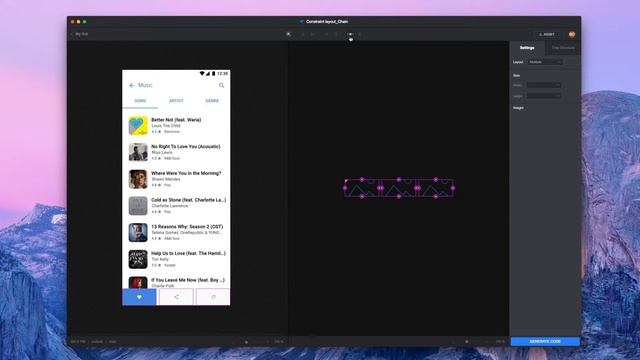Click the back arrow in Music header
The width and height of the screenshot is (640, 360).
[x=131, y=85]
